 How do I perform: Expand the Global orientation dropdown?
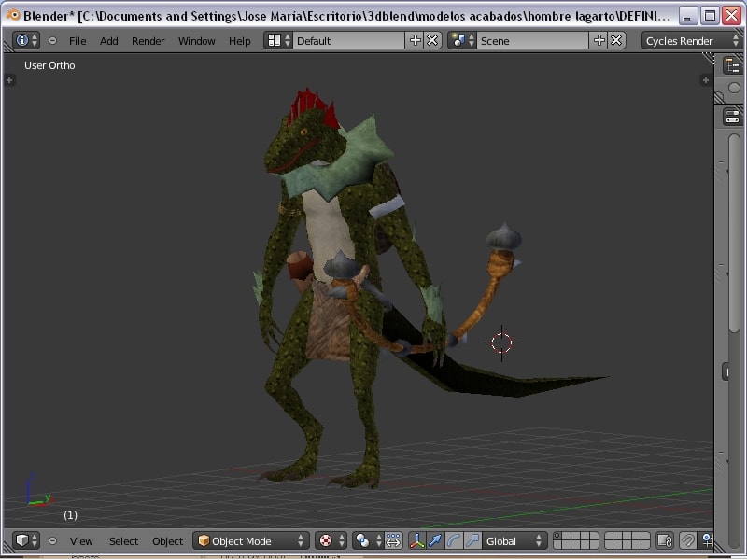[514, 540]
